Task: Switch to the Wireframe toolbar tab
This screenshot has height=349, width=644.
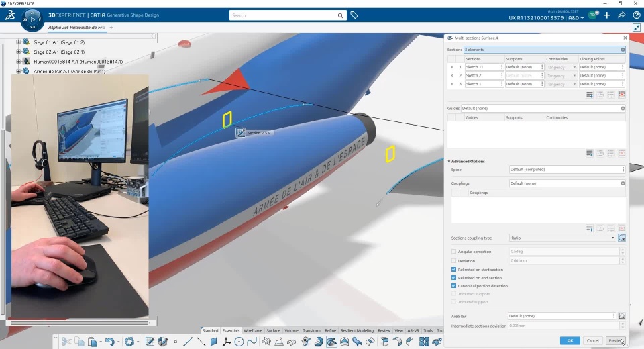Action: pos(253,330)
